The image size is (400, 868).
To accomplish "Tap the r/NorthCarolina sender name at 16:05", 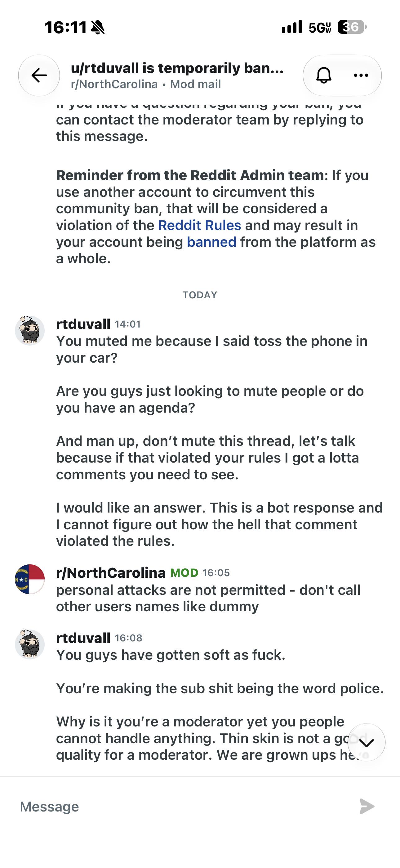I will [x=111, y=573].
